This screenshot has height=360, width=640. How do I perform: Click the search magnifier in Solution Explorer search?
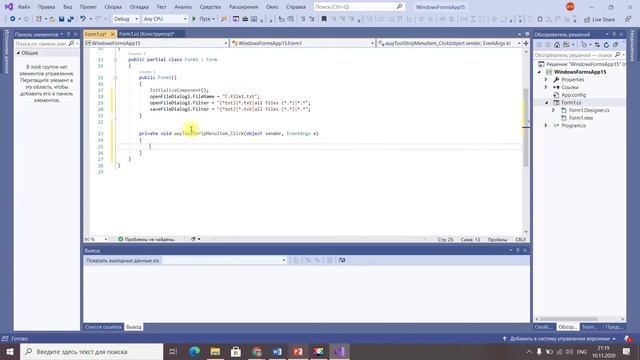617,55
